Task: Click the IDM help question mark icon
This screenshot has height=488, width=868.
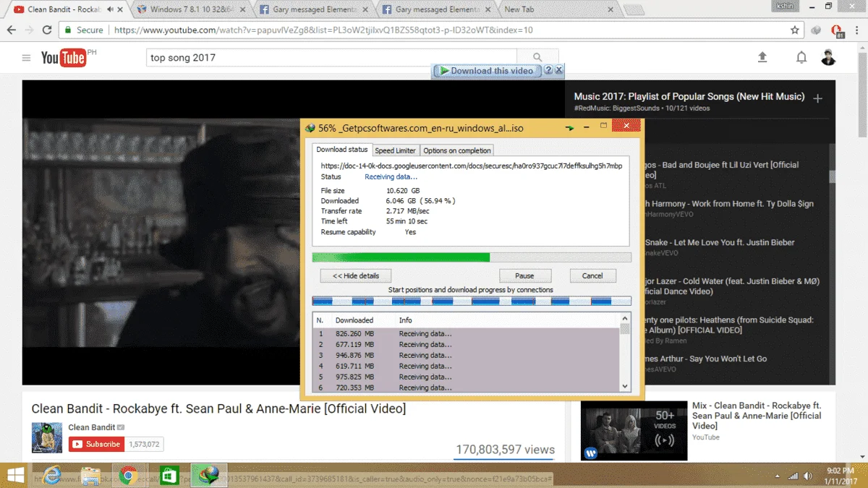Action: (x=548, y=70)
